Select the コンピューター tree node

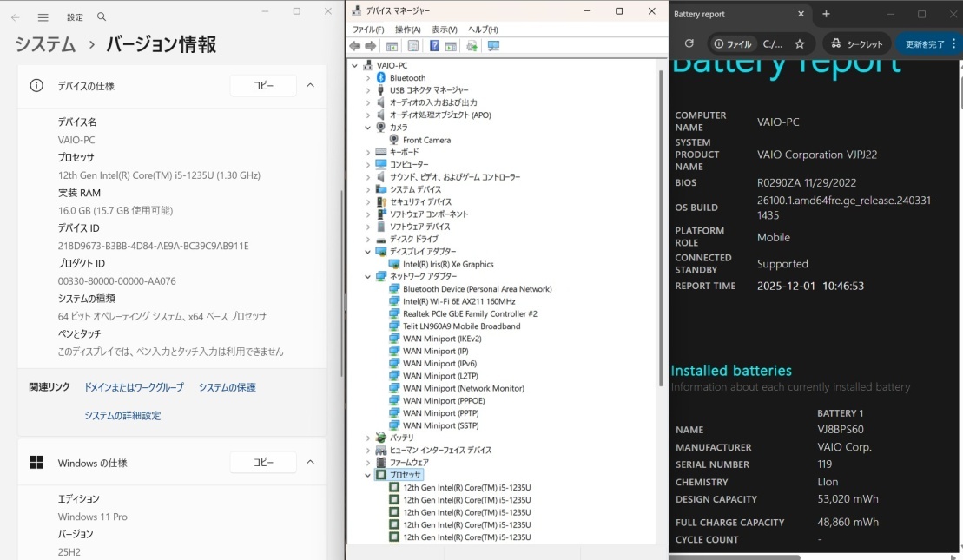click(x=409, y=165)
